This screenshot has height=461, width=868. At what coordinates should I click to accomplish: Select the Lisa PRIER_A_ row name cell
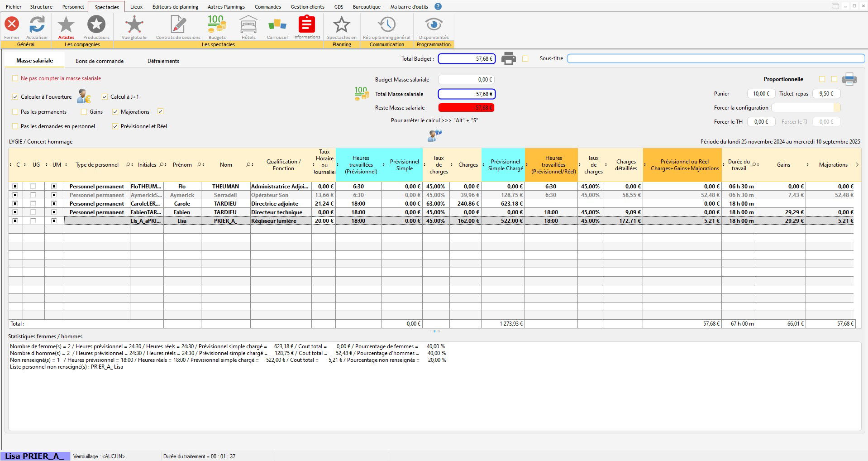pos(225,221)
